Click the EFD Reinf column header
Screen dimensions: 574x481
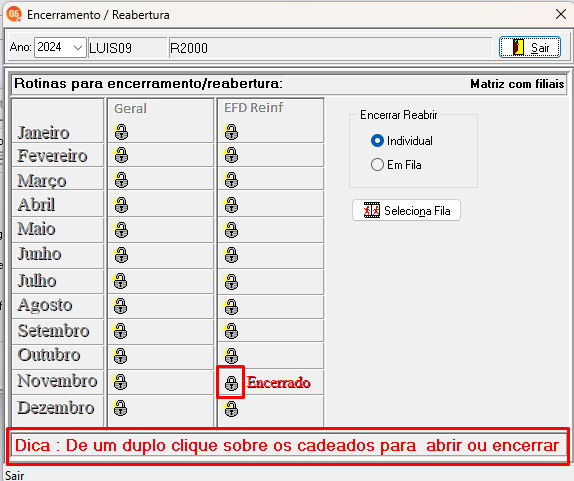click(x=253, y=108)
